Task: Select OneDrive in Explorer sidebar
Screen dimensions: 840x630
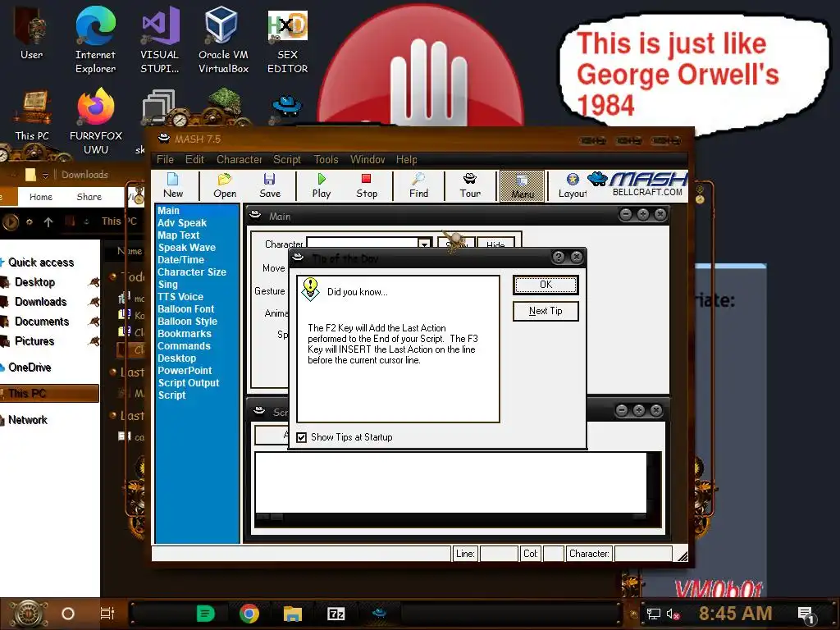Action: click(30, 367)
